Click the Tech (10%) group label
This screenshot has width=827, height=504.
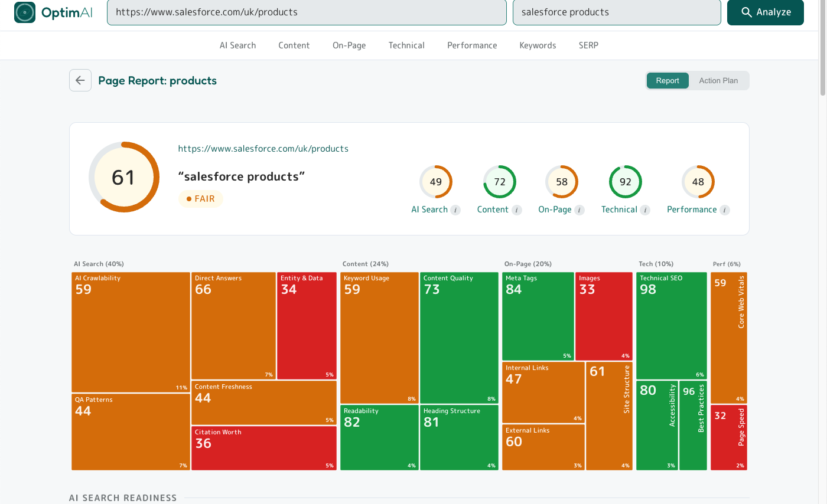coord(656,264)
